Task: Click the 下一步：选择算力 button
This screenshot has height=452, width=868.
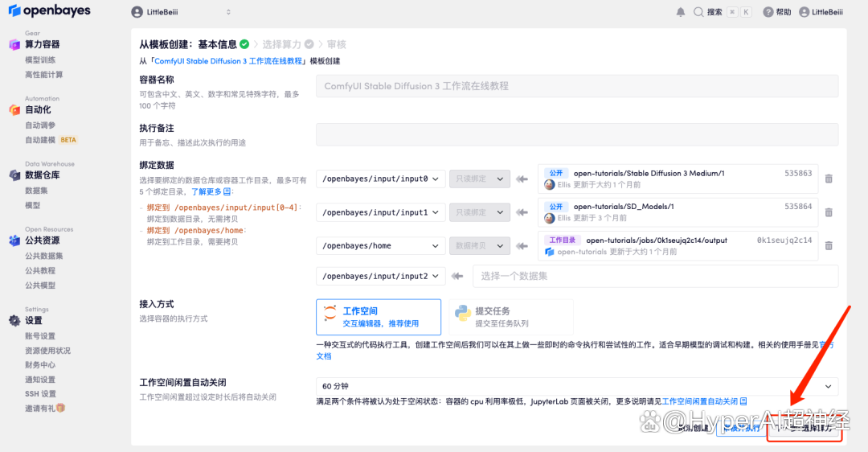Action: coord(804,428)
